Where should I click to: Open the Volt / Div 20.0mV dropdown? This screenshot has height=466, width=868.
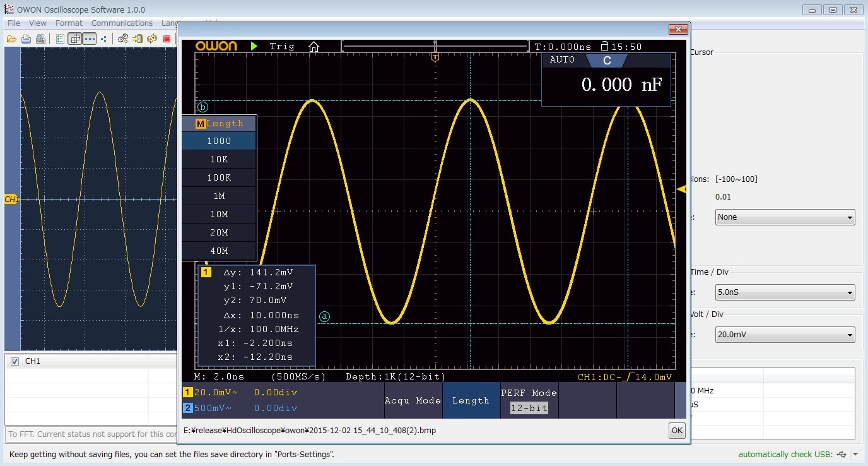[x=785, y=335]
